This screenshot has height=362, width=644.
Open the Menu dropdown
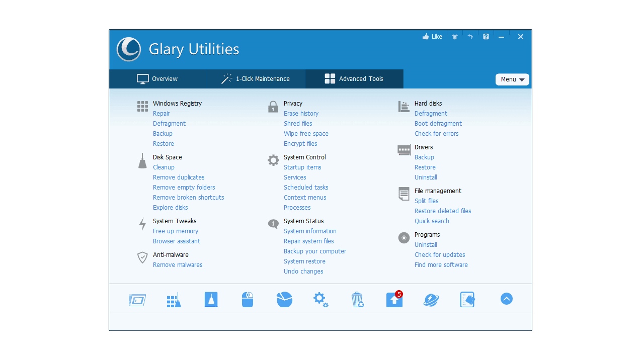click(512, 79)
